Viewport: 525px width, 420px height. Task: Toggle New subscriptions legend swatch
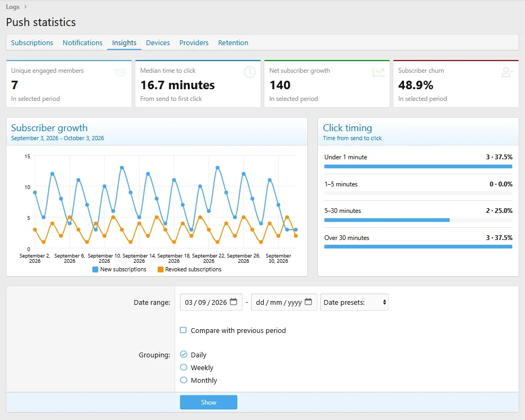95,269
